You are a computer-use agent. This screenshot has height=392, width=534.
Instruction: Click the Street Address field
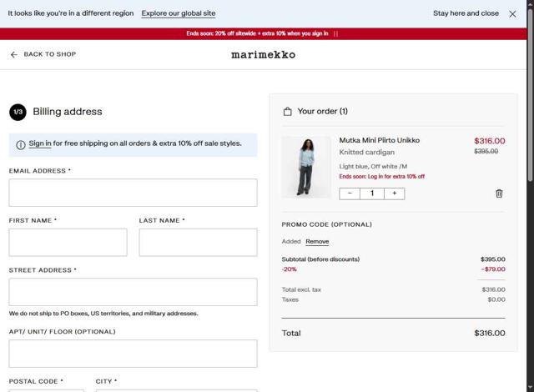(133, 292)
